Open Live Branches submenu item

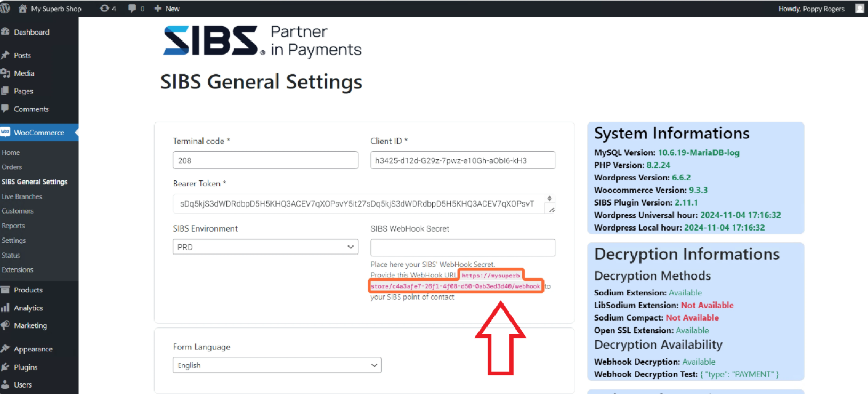[x=22, y=196]
